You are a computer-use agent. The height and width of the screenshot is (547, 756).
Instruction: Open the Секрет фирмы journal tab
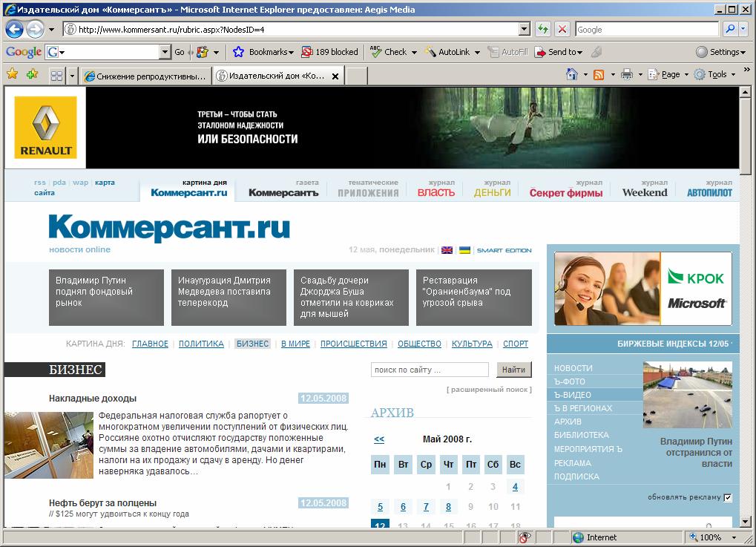[x=566, y=189]
